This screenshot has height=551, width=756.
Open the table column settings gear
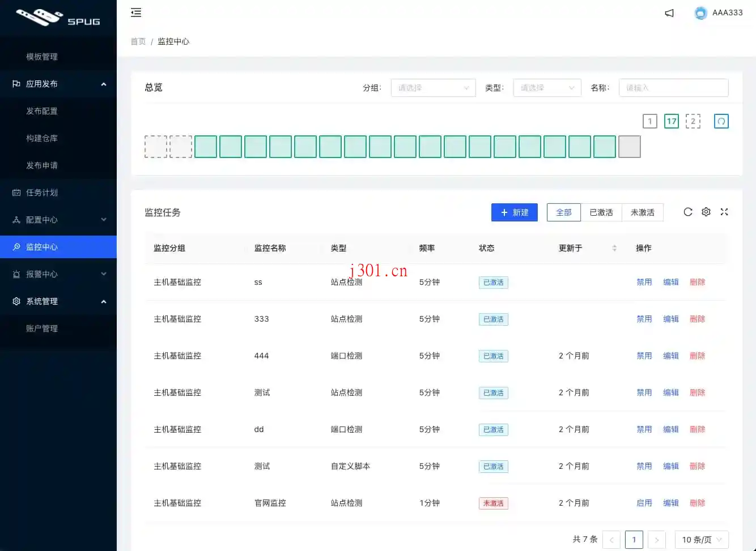click(x=706, y=212)
